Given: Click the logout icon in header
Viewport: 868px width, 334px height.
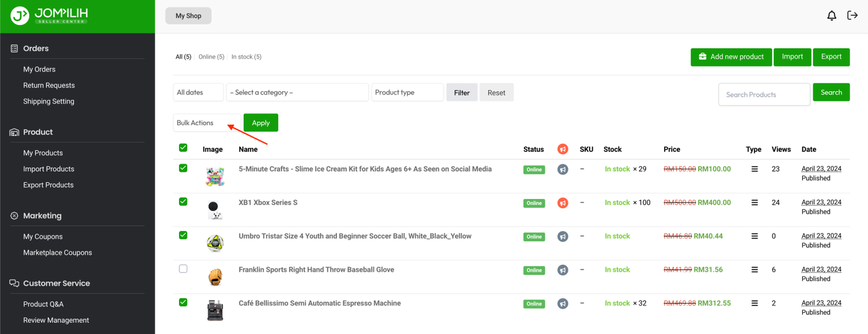Looking at the screenshot, I should [852, 15].
